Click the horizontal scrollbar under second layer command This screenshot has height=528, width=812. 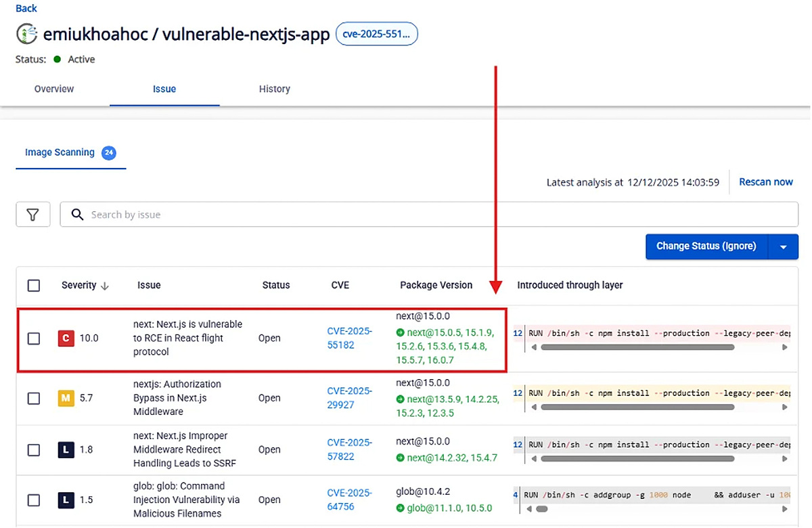pos(637,407)
